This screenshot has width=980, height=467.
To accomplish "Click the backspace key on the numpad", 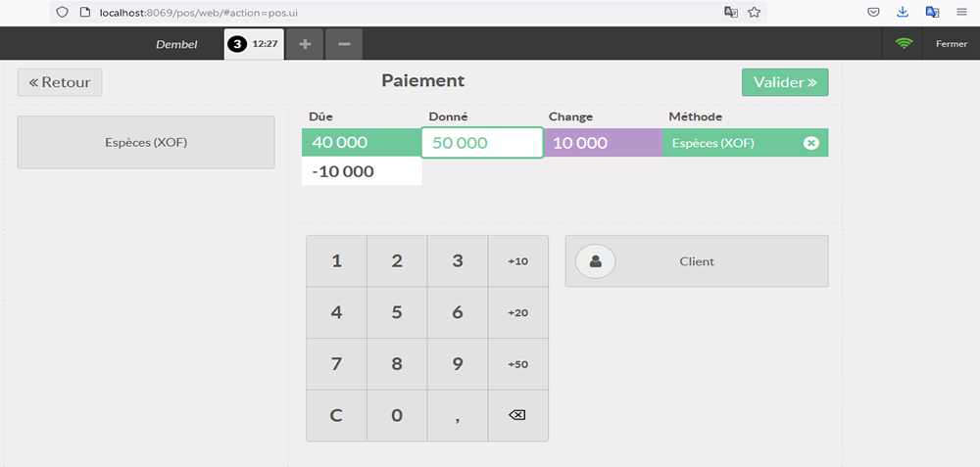I will tap(517, 415).
